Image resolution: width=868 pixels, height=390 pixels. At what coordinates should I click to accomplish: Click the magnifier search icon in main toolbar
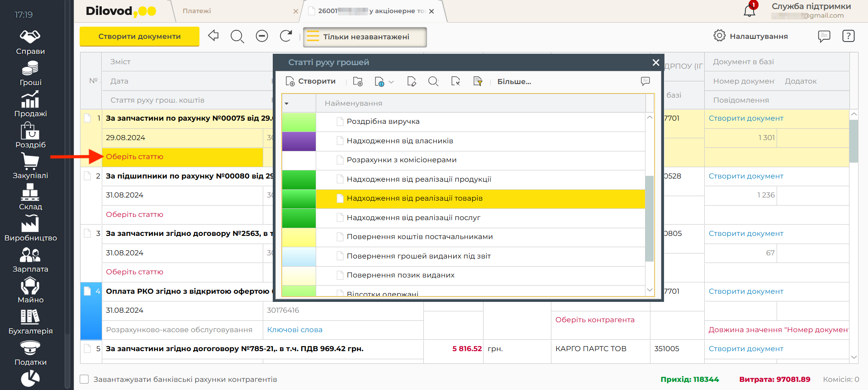tap(237, 36)
